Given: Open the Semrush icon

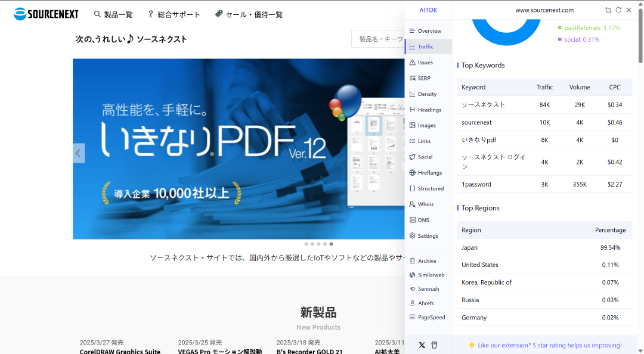Looking at the screenshot, I should click(413, 288).
